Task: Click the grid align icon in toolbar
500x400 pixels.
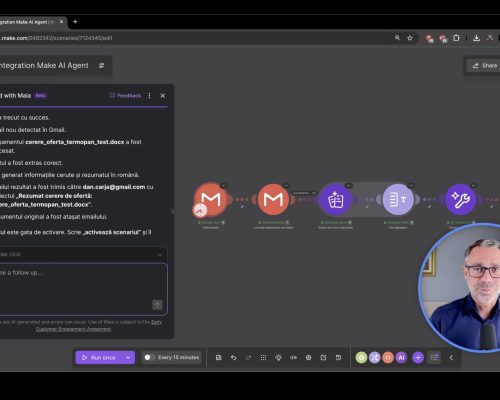Action: (x=263, y=357)
